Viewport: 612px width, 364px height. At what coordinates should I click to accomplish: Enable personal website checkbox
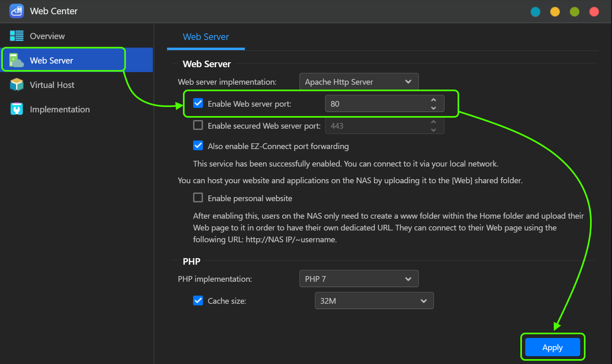pyautogui.click(x=198, y=197)
